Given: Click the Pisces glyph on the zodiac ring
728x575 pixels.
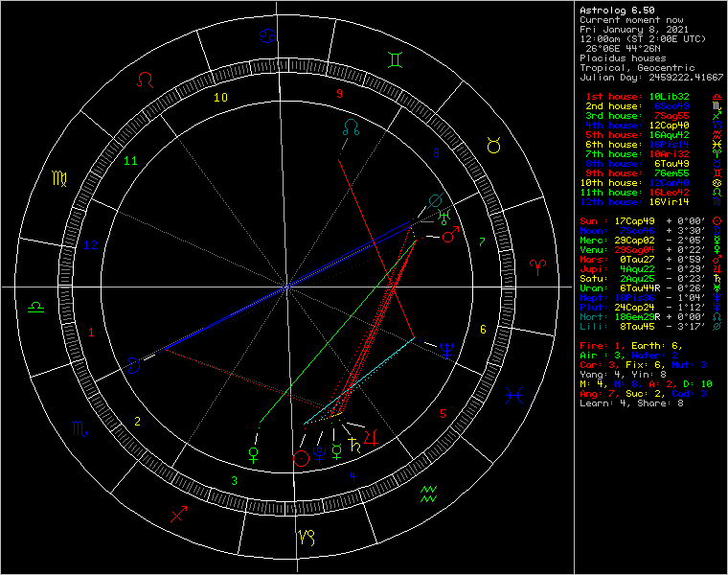Looking at the screenshot, I should 514,396.
